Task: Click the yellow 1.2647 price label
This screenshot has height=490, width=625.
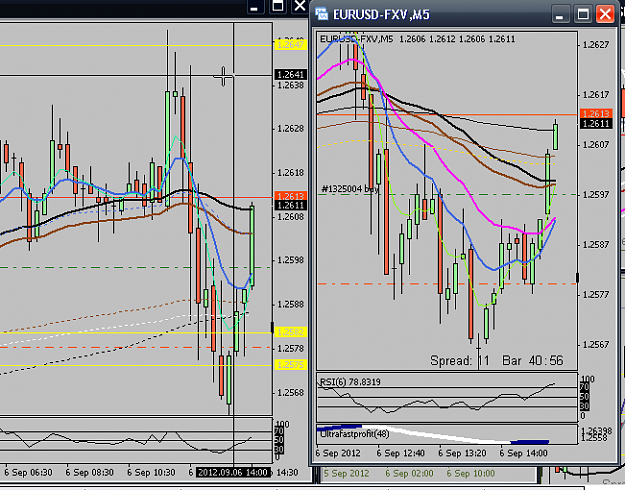Action: click(x=291, y=45)
